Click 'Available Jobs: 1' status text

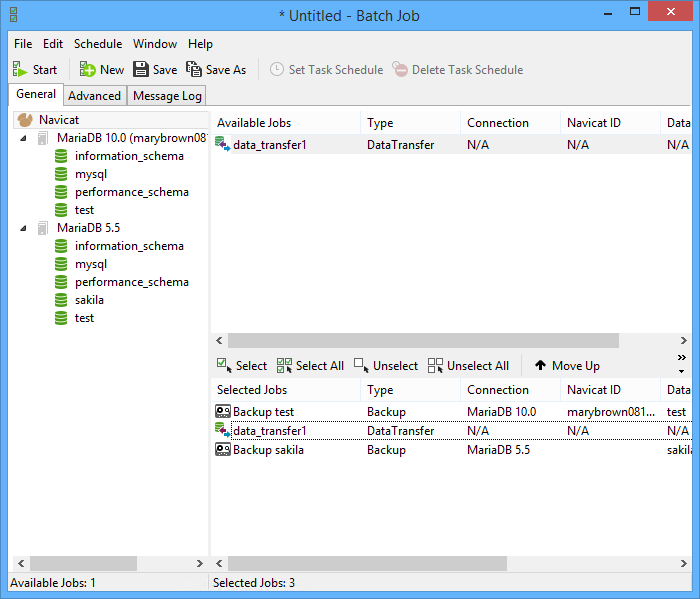pos(53,583)
